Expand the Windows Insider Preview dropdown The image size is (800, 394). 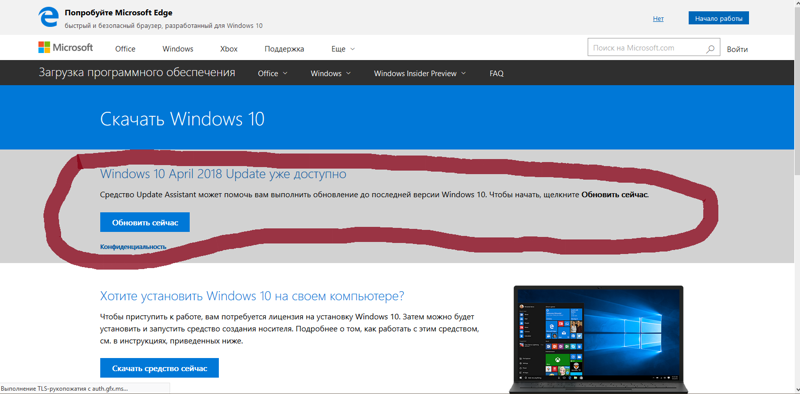(x=420, y=73)
